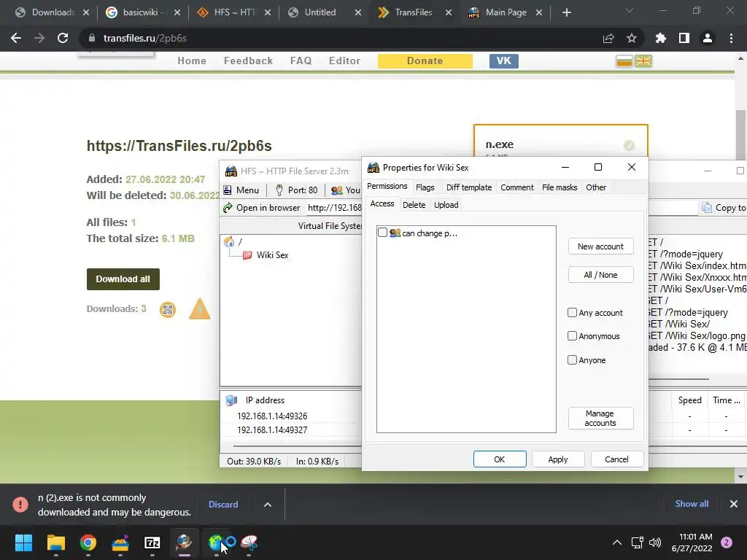
Task: Enable Anonymous checkbox
Action: 572,335
